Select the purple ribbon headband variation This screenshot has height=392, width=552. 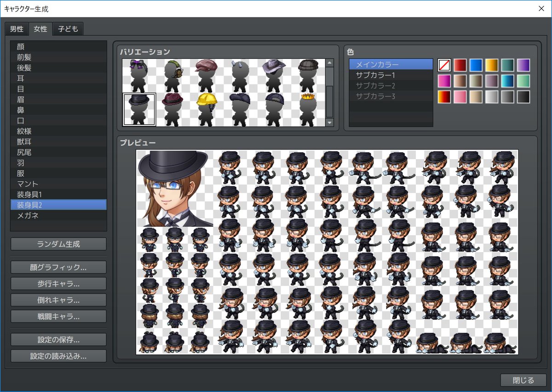139,75
